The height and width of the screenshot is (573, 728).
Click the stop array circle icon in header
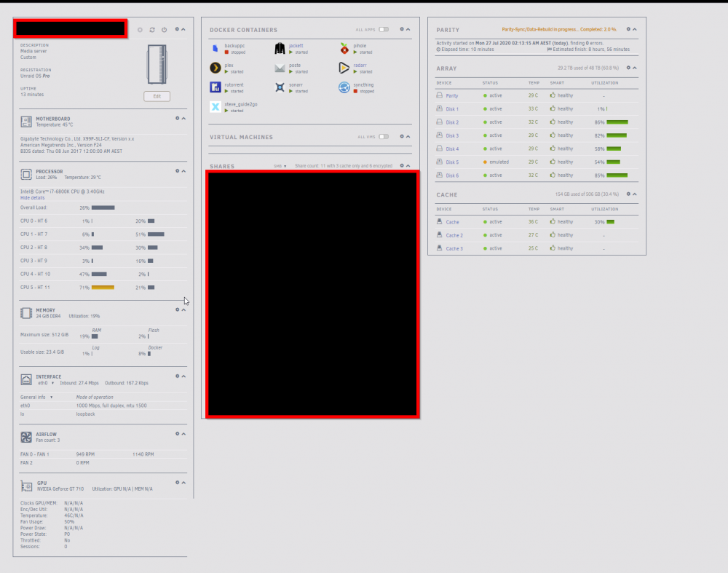tap(141, 30)
